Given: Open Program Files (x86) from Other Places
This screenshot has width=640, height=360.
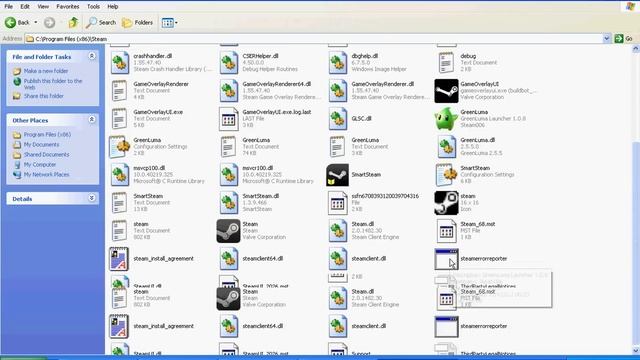Looking at the screenshot, I should pyautogui.click(x=47, y=135).
